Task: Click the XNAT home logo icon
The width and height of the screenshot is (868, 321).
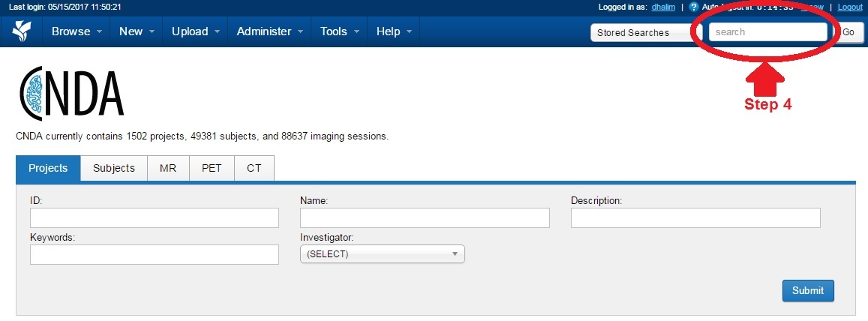Action: [x=21, y=31]
